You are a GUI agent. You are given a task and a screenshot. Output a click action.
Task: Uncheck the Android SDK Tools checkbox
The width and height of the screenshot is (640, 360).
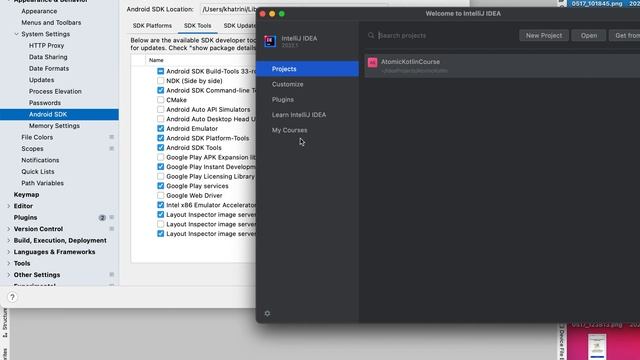pyautogui.click(x=160, y=148)
